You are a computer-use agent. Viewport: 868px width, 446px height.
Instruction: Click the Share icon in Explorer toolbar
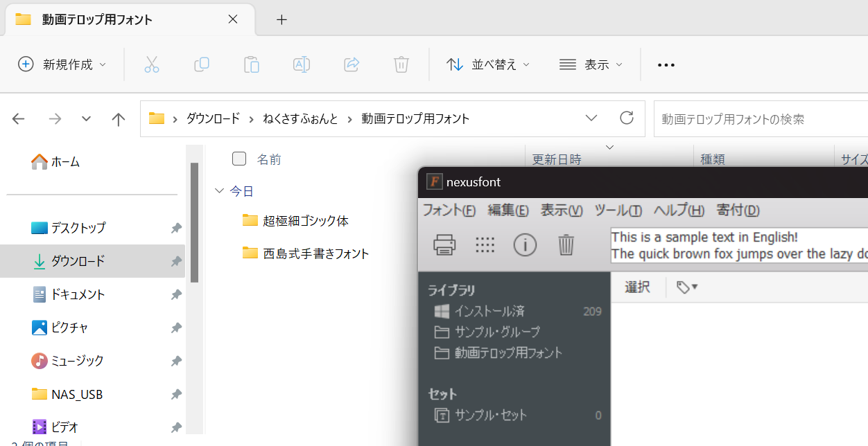tap(351, 64)
